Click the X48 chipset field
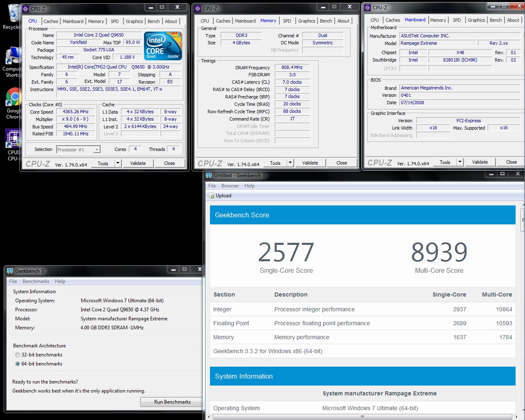525x420 pixels. click(460, 52)
